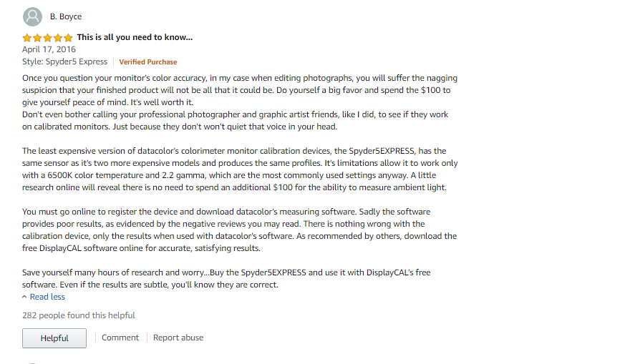Image resolution: width=625 pixels, height=364 pixels.
Task: Click the paragraph starting 'The least expensive version'
Action: tap(240, 169)
